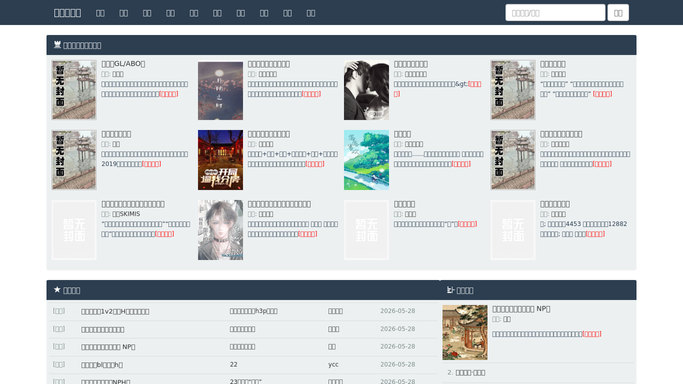This screenshot has height=384, width=683.
Task: Open the red read-more link after "2019" description
Action: [x=152, y=164]
